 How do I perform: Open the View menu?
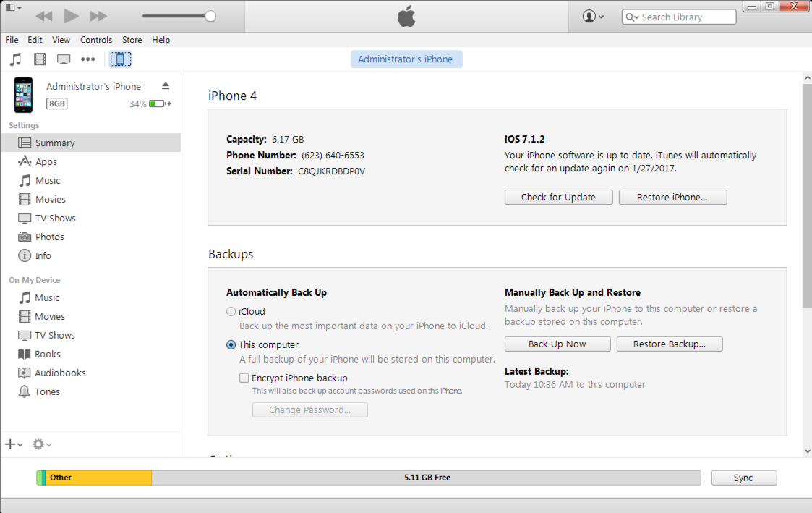coord(61,40)
